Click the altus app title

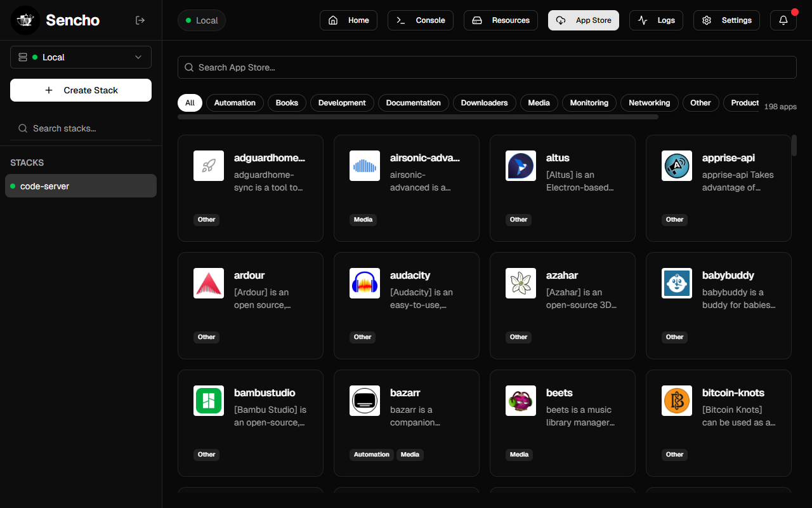pyautogui.click(x=558, y=157)
